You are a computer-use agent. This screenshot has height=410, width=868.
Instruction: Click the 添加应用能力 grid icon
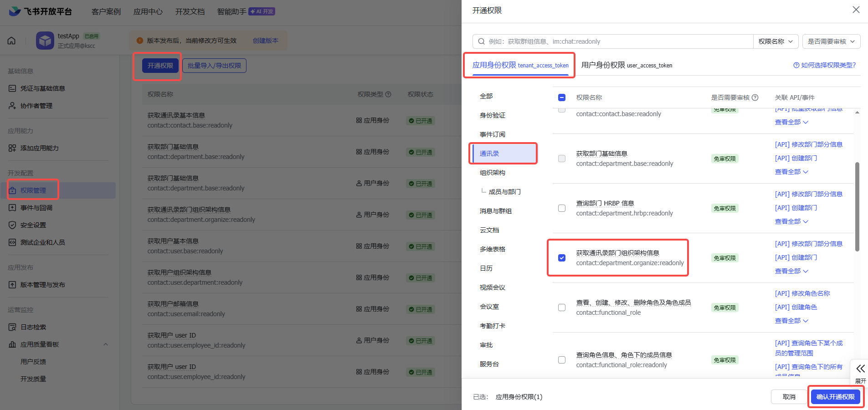pyautogui.click(x=12, y=148)
